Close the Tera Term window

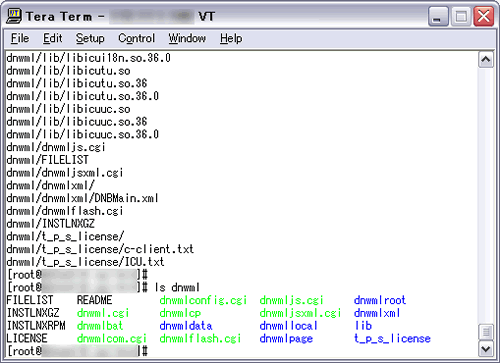tap(484, 16)
